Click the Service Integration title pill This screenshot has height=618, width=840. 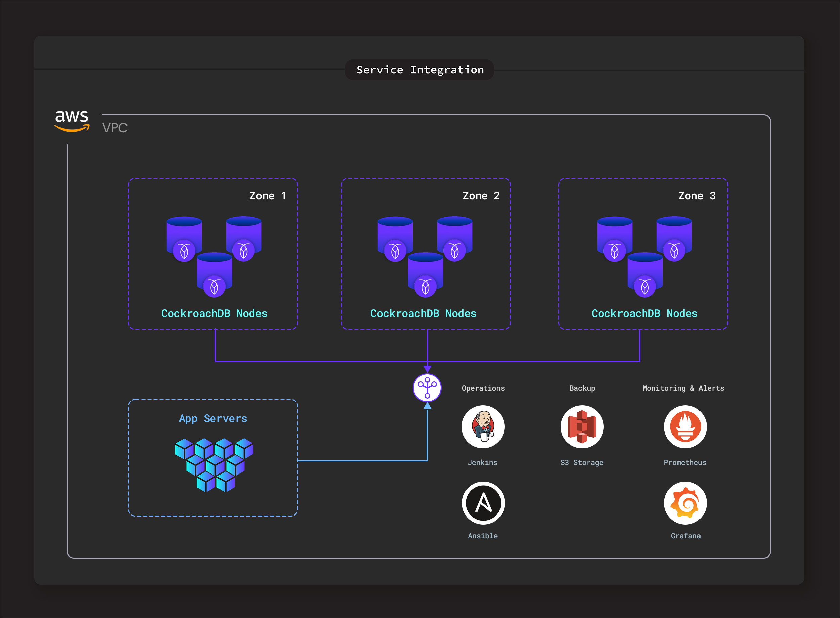coord(419,70)
